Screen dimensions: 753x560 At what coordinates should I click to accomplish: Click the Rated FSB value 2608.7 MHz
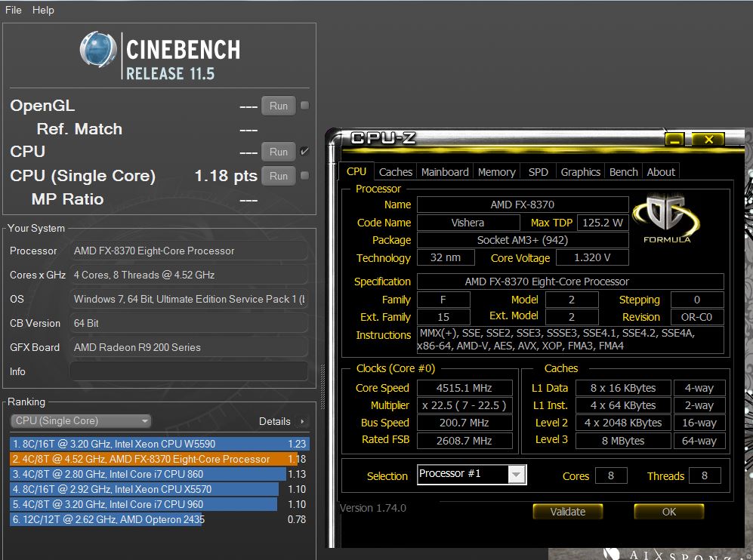[464, 441]
